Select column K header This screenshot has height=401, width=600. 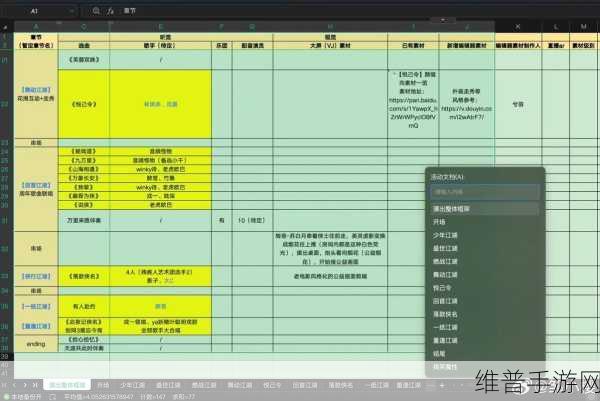518,27
